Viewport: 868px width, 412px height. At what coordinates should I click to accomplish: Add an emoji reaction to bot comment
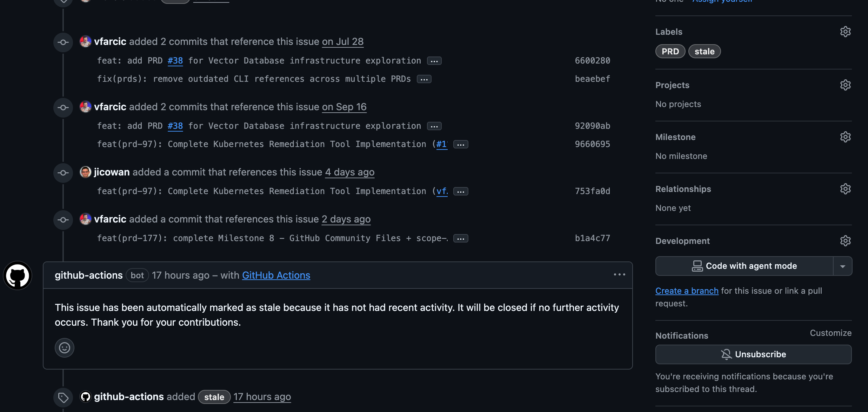[x=65, y=348]
